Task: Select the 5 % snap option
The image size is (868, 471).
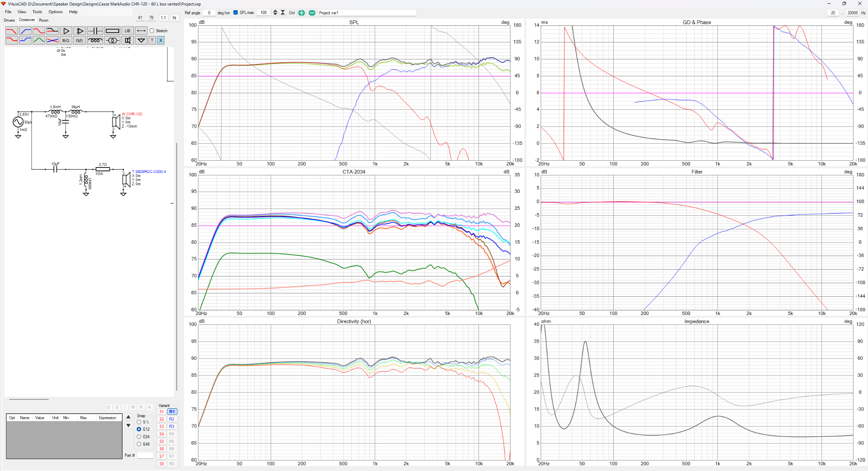Action: pos(139,422)
